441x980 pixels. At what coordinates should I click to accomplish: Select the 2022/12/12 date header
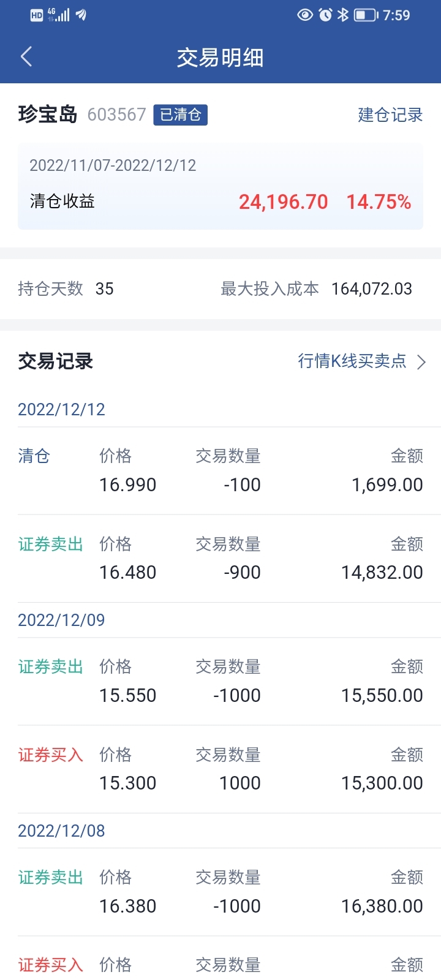tap(61, 409)
